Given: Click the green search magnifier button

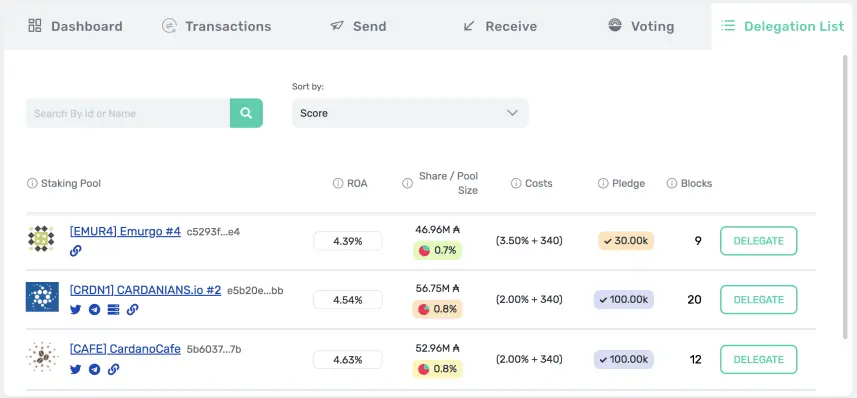Looking at the screenshot, I should coord(246,113).
